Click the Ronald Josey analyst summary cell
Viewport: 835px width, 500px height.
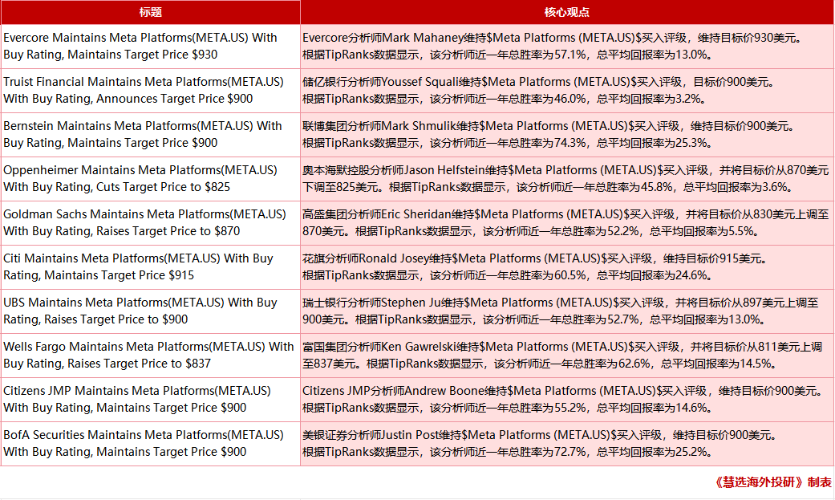567,267
